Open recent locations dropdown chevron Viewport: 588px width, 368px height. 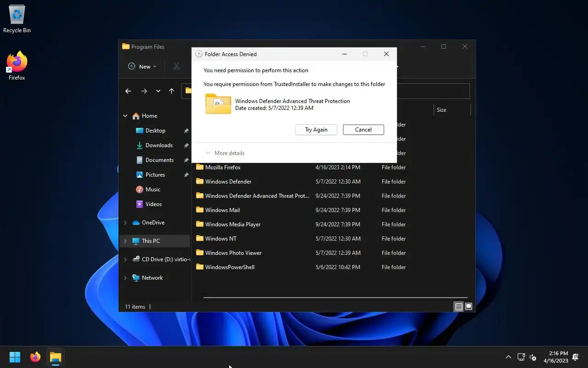158,91
